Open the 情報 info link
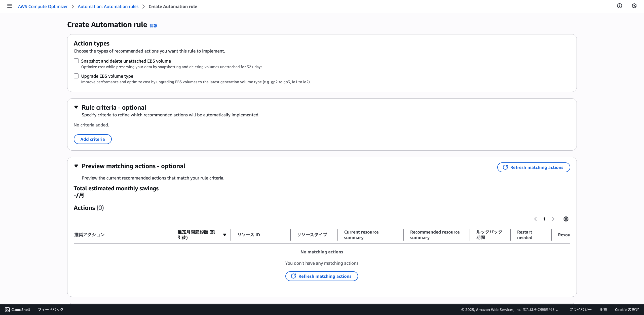This screenshot has width=644, height=315. (x=153, y=26)
